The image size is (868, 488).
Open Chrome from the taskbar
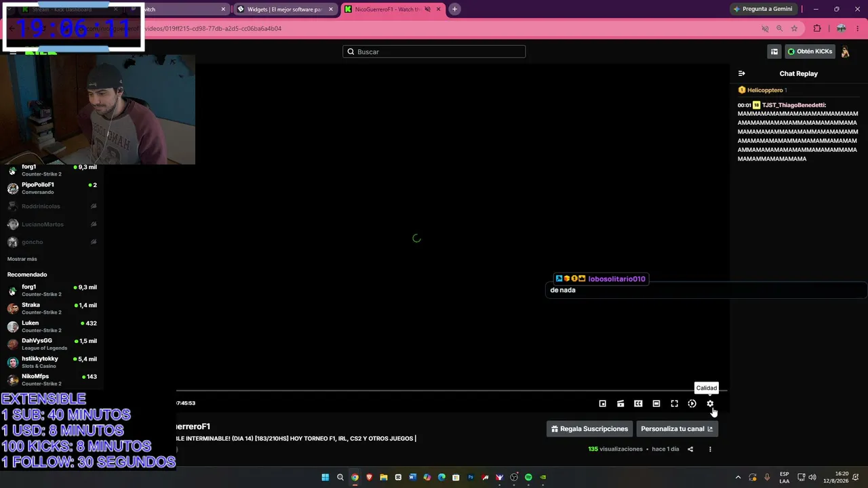[x=355, y=477]
